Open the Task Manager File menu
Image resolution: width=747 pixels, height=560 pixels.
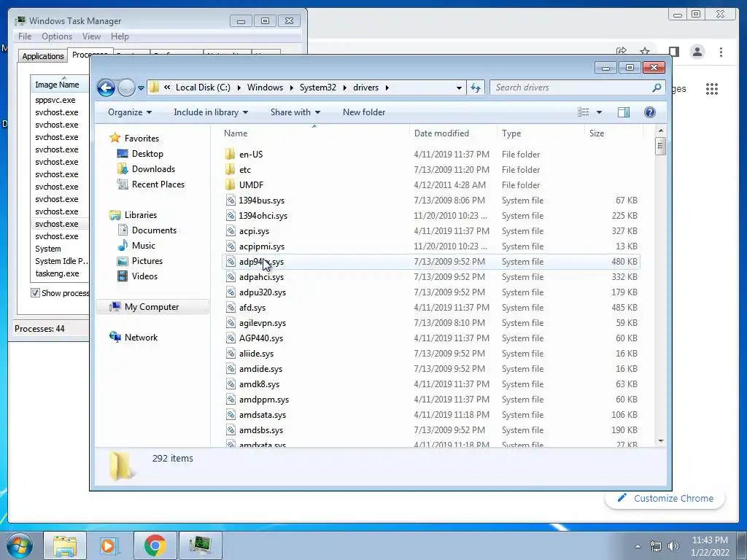[x=25, y=36]
